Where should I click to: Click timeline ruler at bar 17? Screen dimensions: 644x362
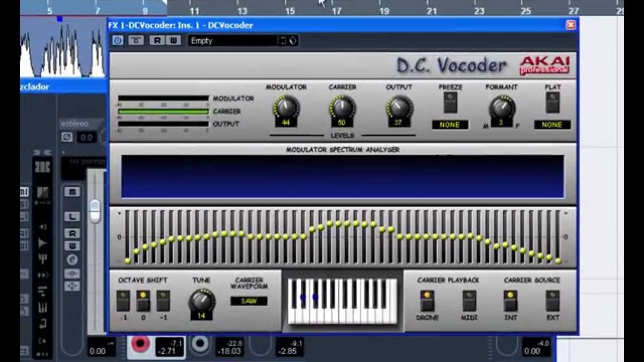pos(337,10)
